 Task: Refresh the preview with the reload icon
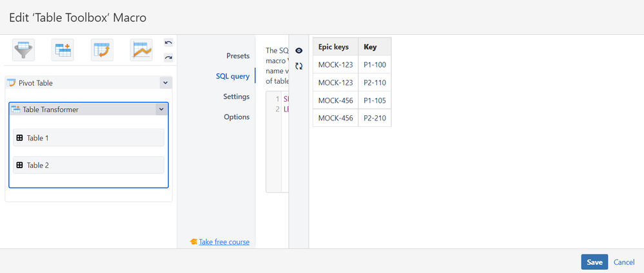299,66
